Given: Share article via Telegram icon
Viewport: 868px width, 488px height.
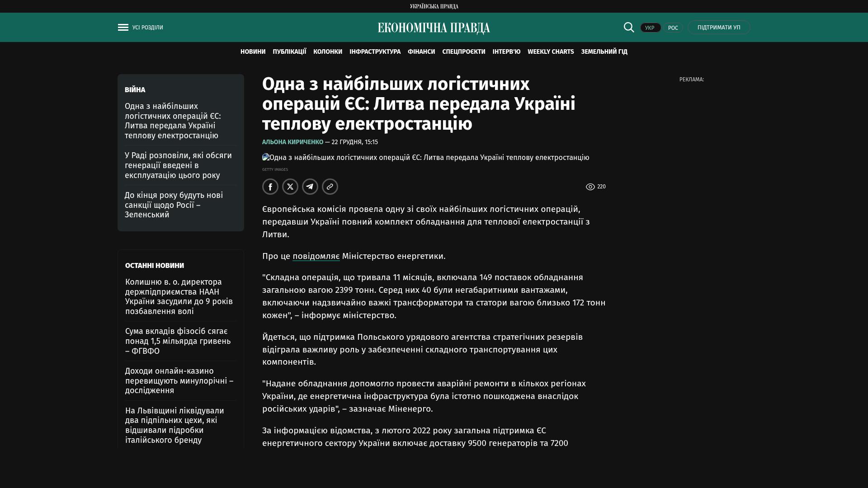Looking at the screenshot, I should [310, 187].
